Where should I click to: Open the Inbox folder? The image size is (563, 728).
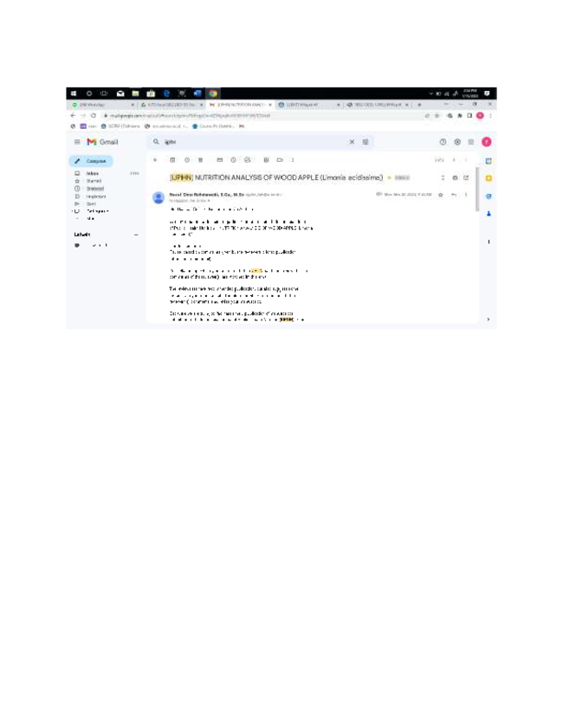[x=93, y=173]
